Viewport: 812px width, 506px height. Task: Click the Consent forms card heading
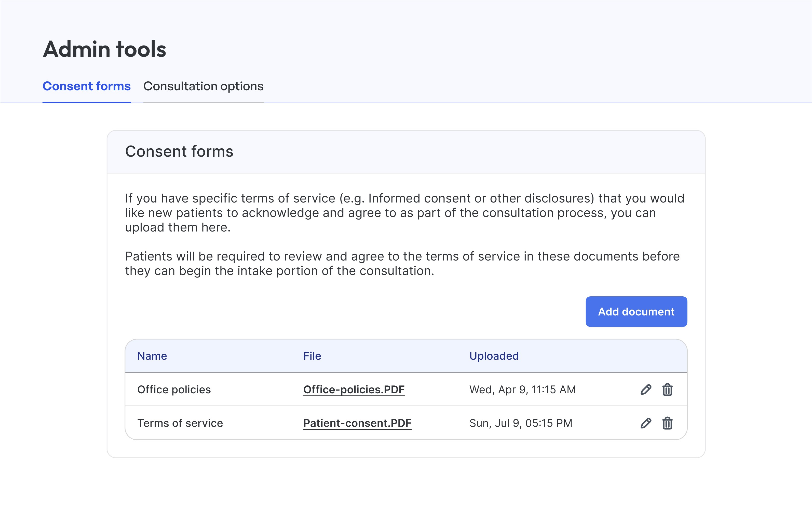179,151
